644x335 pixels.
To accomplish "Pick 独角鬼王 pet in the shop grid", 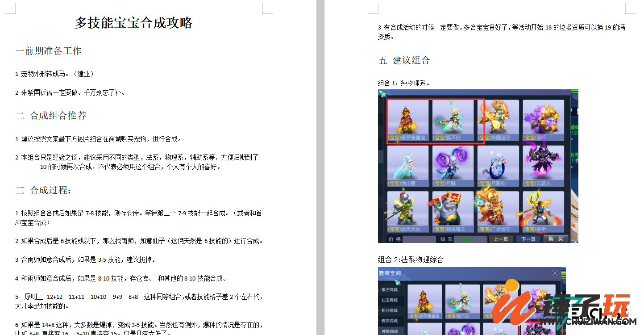I will 453,212.
